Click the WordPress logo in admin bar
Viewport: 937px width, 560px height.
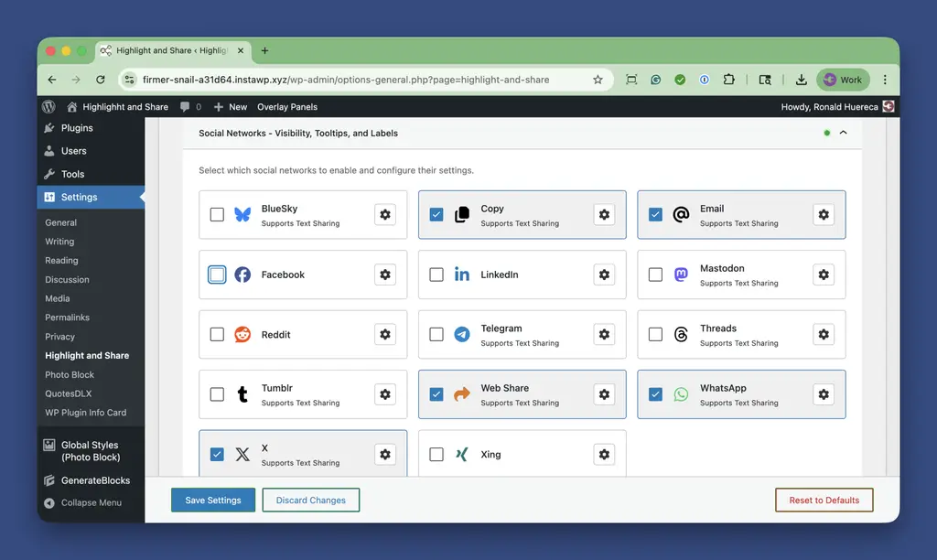49,106
